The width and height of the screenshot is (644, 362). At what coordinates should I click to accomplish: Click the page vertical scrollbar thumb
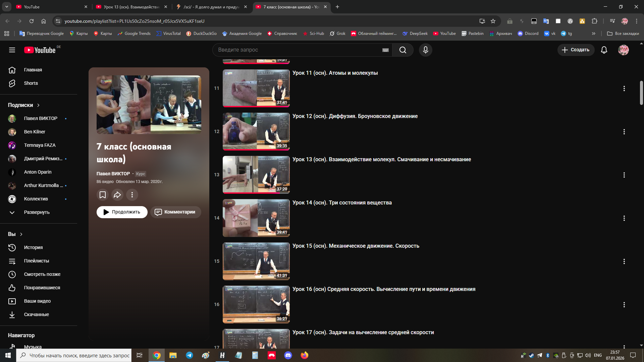(641, 93)
